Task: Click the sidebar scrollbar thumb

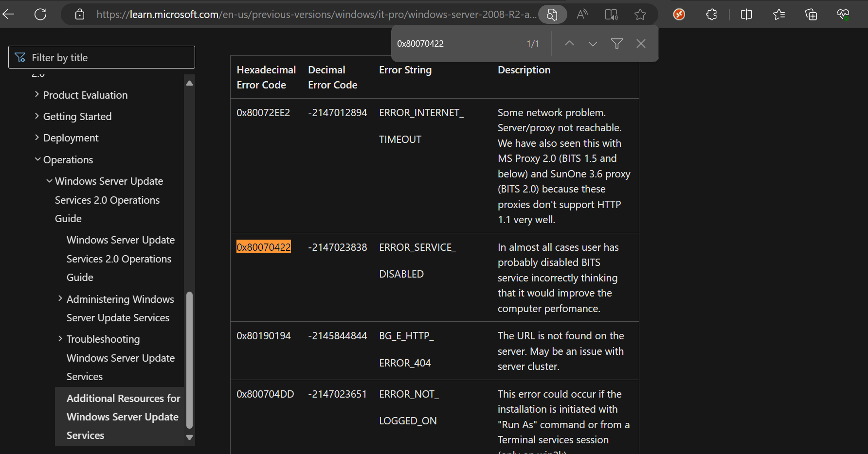Action: (190, 360)
